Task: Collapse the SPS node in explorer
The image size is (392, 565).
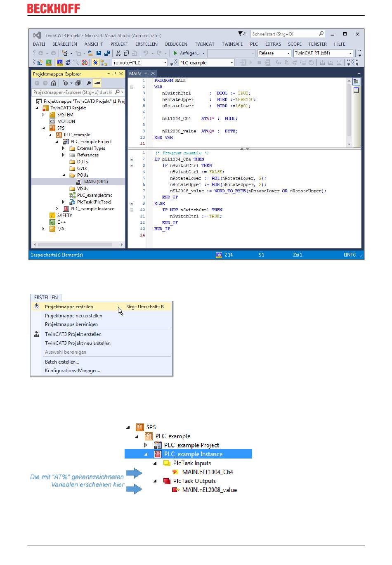Action: pos(43,128)
